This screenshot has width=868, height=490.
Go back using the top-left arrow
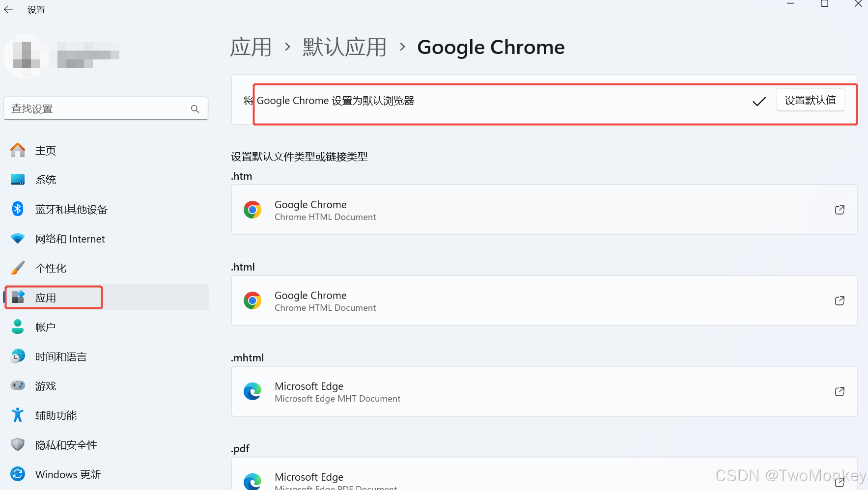(x=8, y=9)
